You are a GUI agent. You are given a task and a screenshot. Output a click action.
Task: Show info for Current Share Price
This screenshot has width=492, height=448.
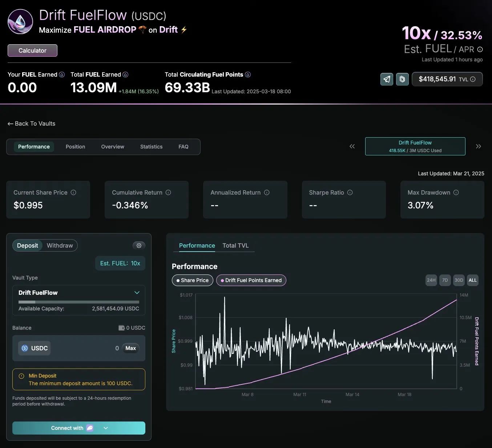pyautogui.click(x=73, y=192)
